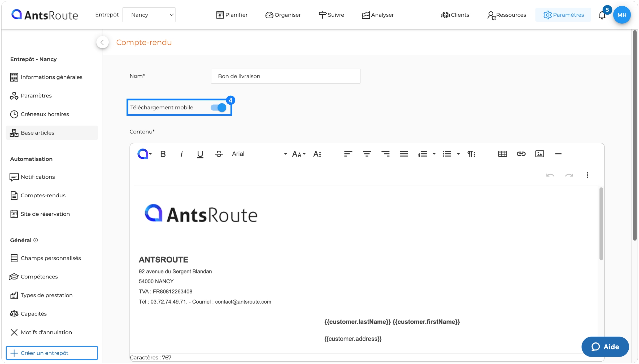Screen dimensions: 639x364
Task: Insert a bulleted list
Action: 447,154
